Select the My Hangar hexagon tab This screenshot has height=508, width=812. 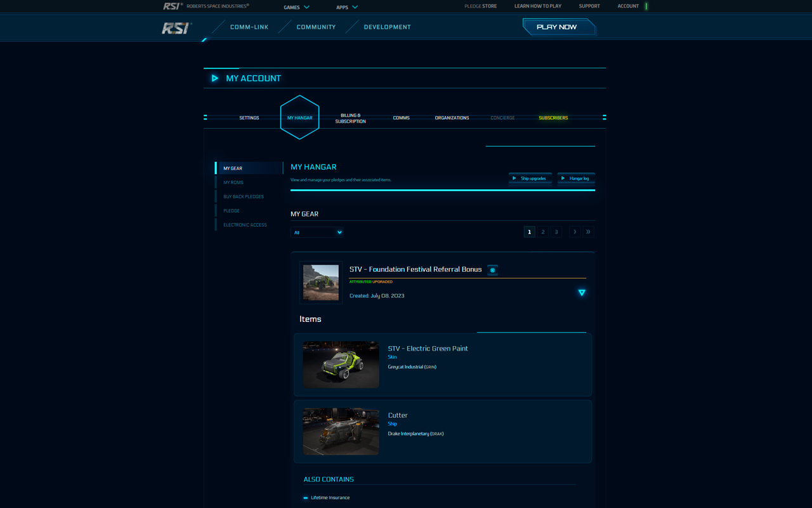(x=299, y=117)
